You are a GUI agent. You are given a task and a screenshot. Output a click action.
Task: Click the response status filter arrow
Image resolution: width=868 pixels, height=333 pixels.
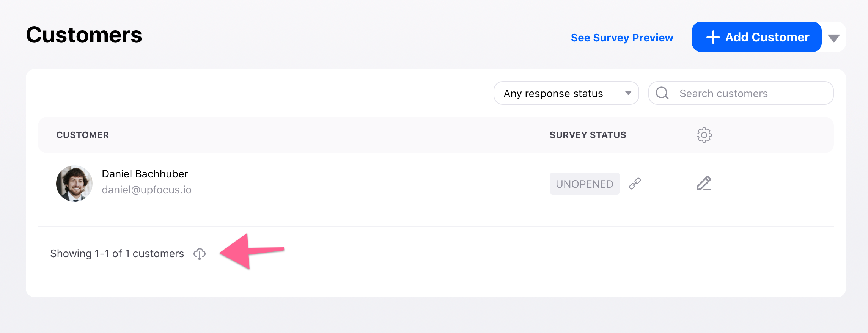click(628, 93)
